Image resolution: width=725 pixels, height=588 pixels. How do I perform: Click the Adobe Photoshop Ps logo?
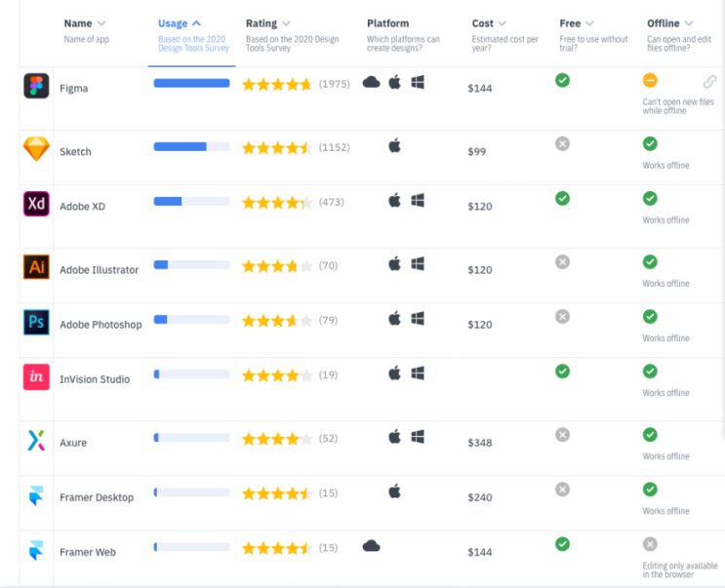click(36, 322)
